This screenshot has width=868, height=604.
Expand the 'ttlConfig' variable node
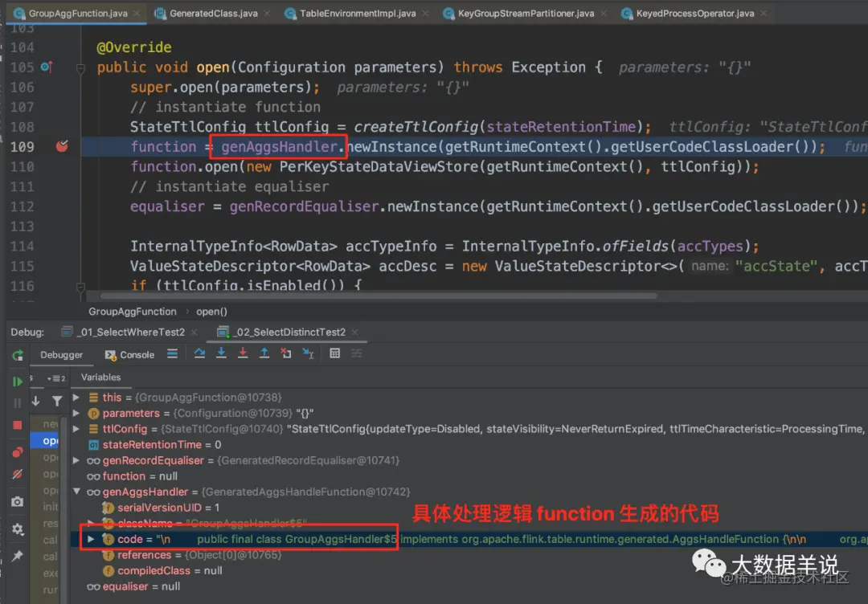76,429
